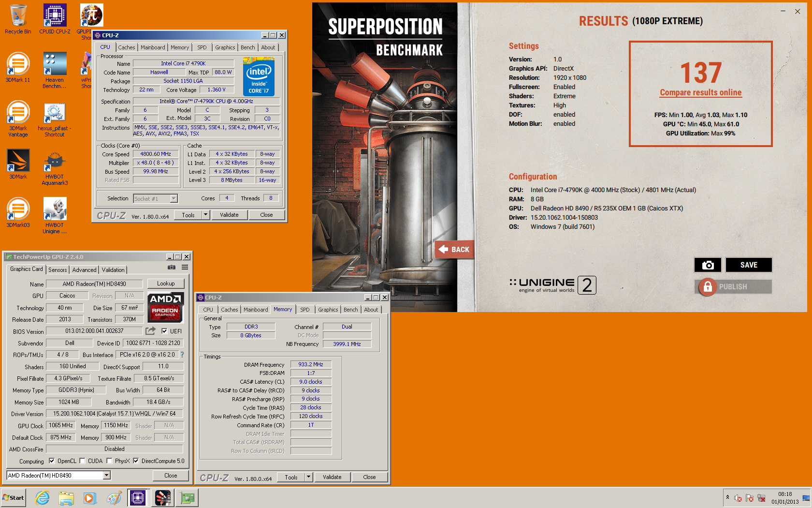Click the locked PUBLISH button
This screenshot has width=812, height=508.
coord(733,286)
